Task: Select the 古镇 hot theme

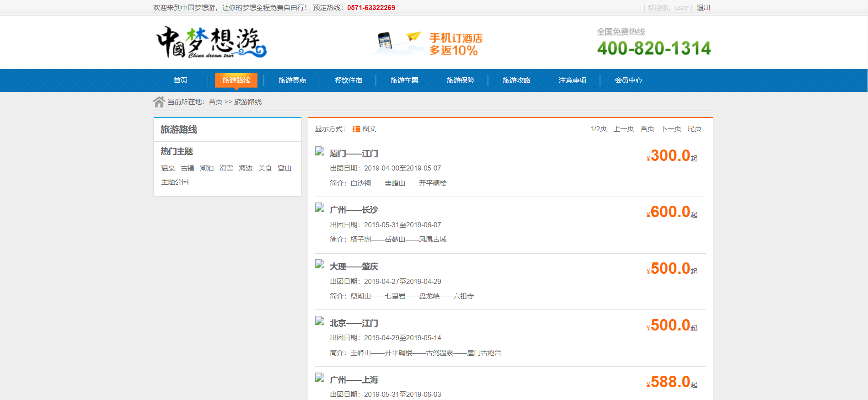Action: [188, 168]
